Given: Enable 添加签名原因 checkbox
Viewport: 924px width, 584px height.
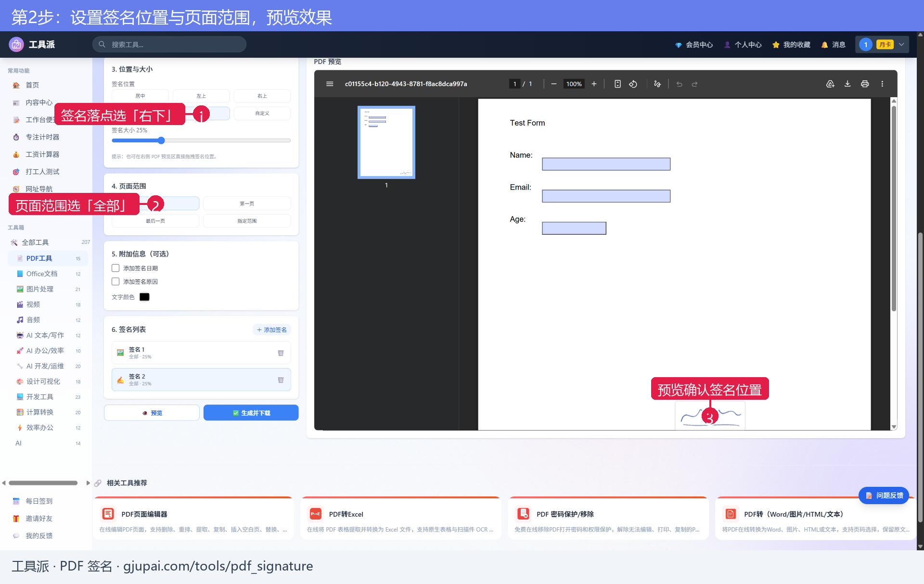Looking at the screenshot, I should pos(115,281).
